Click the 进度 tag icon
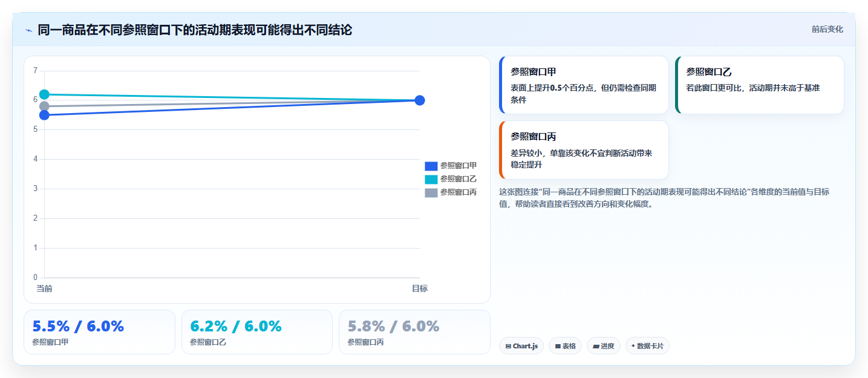 (596, 347)
